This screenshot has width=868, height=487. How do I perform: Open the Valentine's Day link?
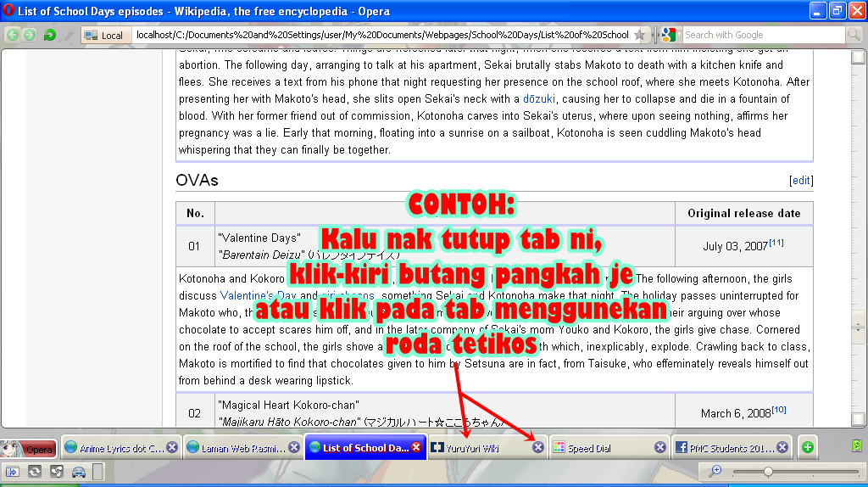tap(258, 295)
